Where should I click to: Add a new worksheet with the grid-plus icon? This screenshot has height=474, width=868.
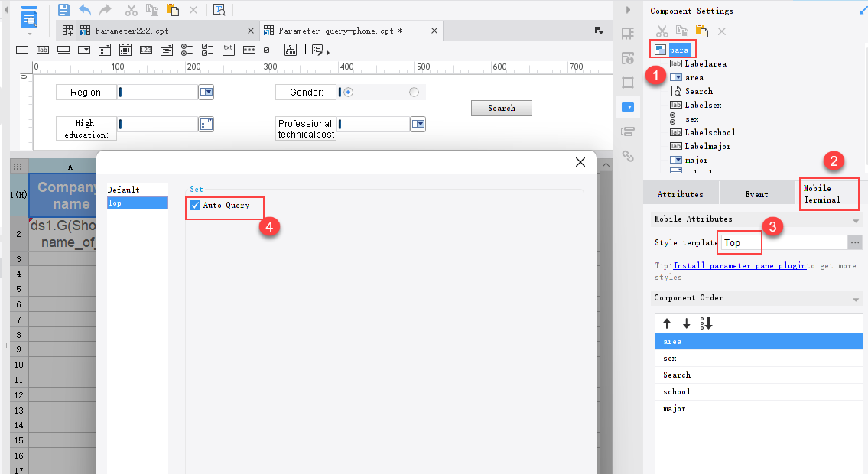67,31
